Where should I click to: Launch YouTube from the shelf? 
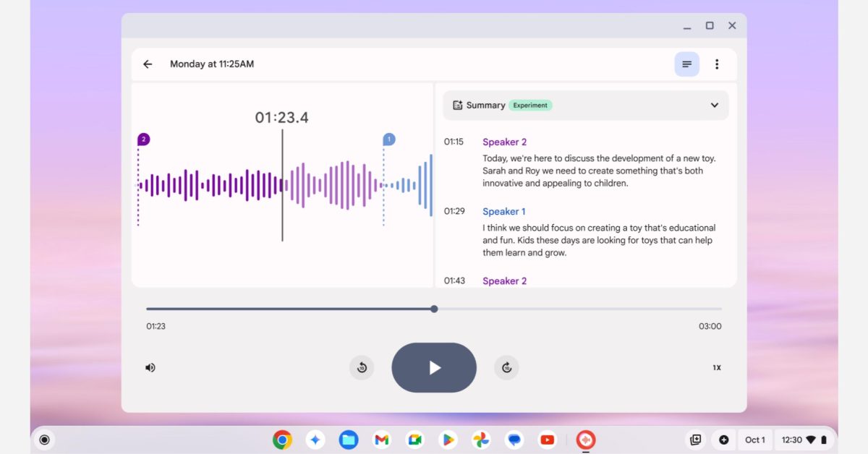548,440
